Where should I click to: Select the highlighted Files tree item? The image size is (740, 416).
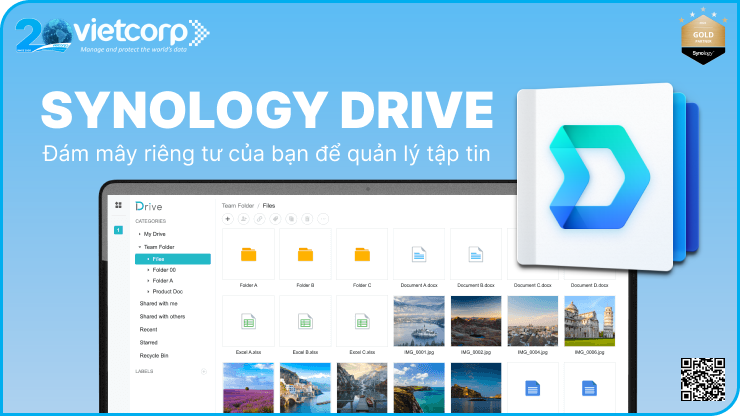pyautogui.click(x=173, y=259)
